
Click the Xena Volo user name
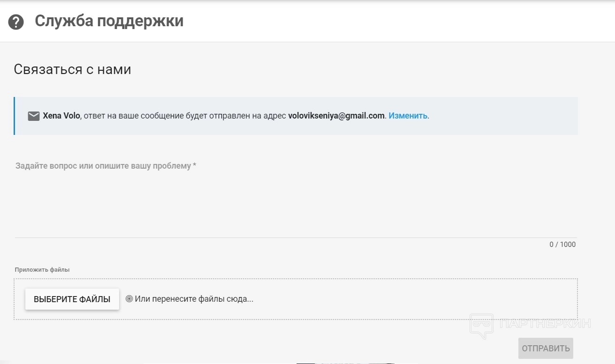[x=61, y=116]
